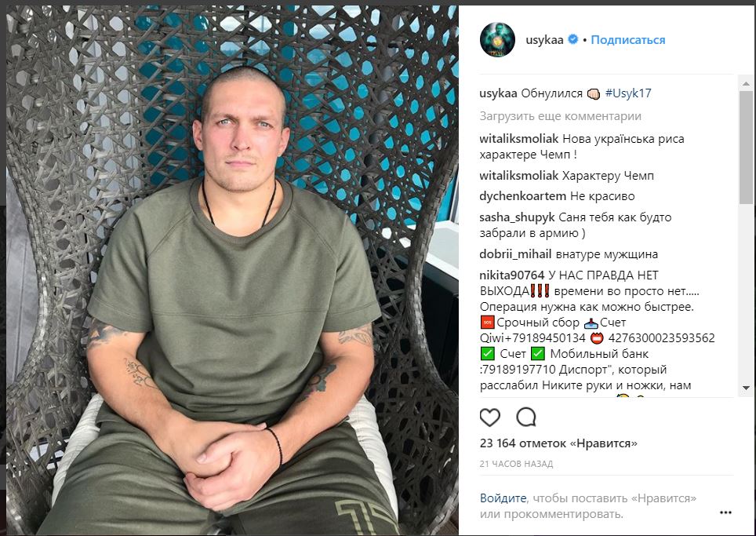Open nikita90764's profile link
This screenshot has height=536, width=756.
511,275
